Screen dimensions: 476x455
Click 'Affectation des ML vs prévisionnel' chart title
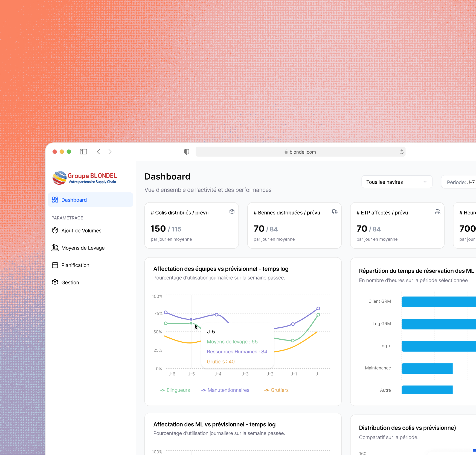(x=214, y=424)
